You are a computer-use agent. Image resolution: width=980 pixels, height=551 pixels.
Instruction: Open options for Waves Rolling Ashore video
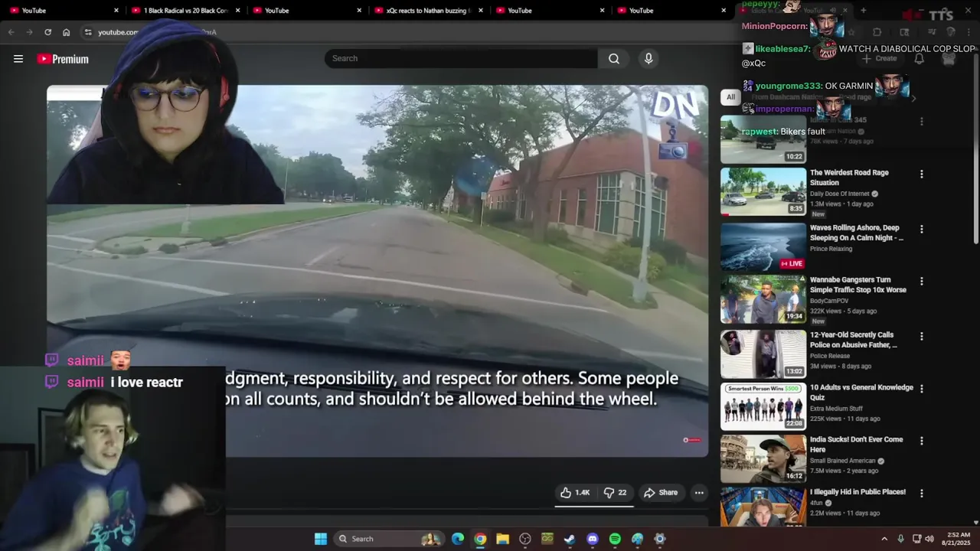[921, 230]
